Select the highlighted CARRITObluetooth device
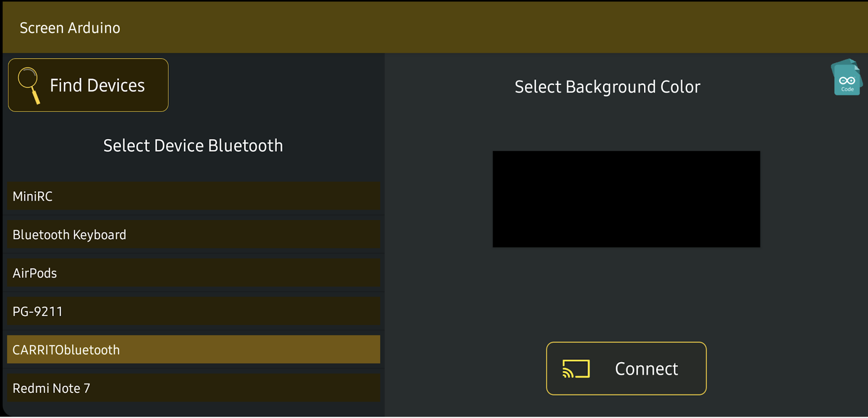 tap(193, 350)
